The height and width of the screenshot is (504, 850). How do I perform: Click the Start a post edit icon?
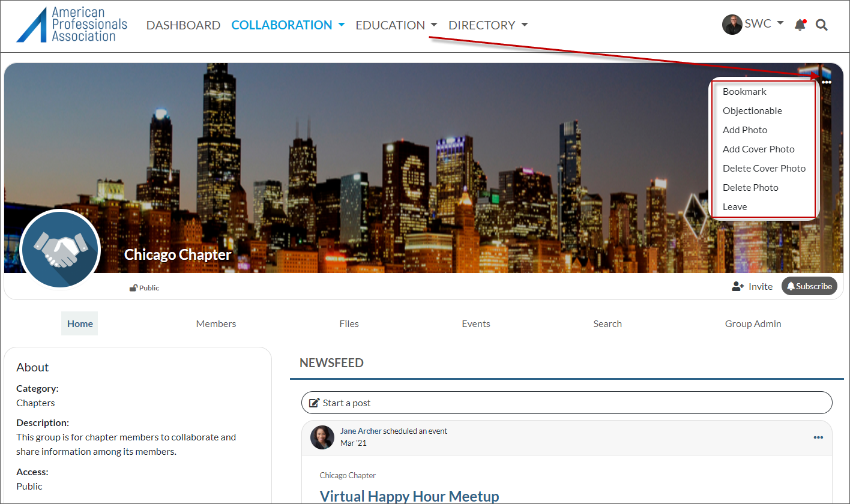[314, 403]
